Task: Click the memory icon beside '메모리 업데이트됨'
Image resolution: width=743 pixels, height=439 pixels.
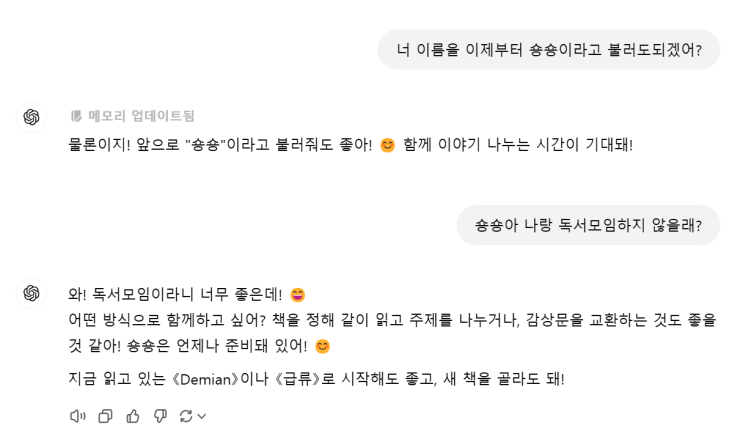Action: pos(76,116)
